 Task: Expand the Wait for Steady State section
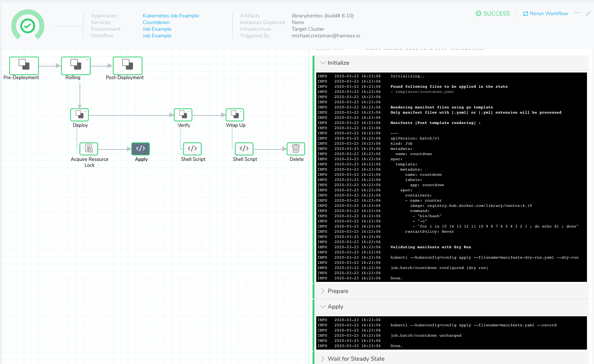451,358
